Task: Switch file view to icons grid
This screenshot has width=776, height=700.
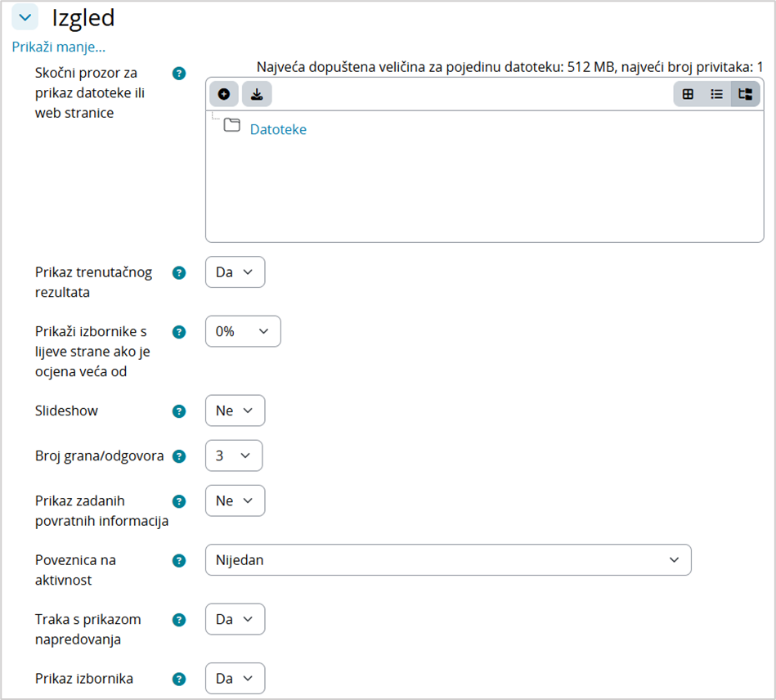Action: tap(688, 94)
